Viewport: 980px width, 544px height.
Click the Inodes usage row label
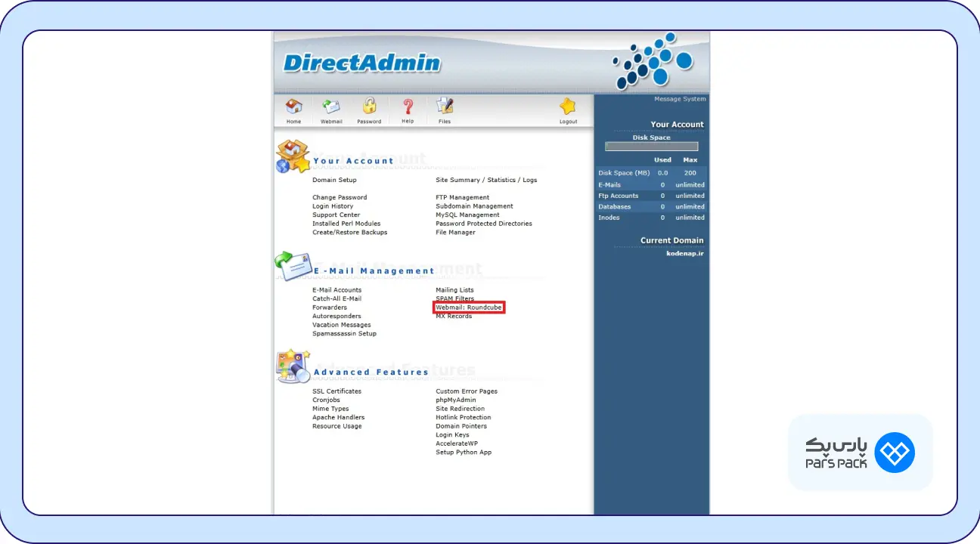(609, 218)
